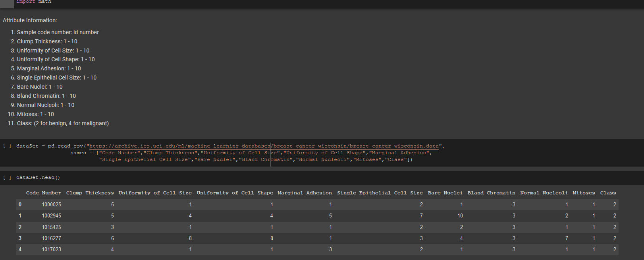Click the 'Marginal Adhesion' column header

coord(305,193)
